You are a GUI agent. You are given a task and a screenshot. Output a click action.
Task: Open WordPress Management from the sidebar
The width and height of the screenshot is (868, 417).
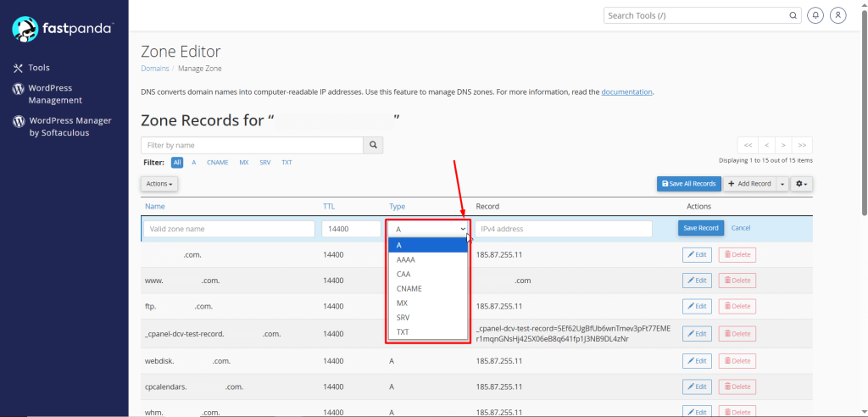click(x=55, y=94)
